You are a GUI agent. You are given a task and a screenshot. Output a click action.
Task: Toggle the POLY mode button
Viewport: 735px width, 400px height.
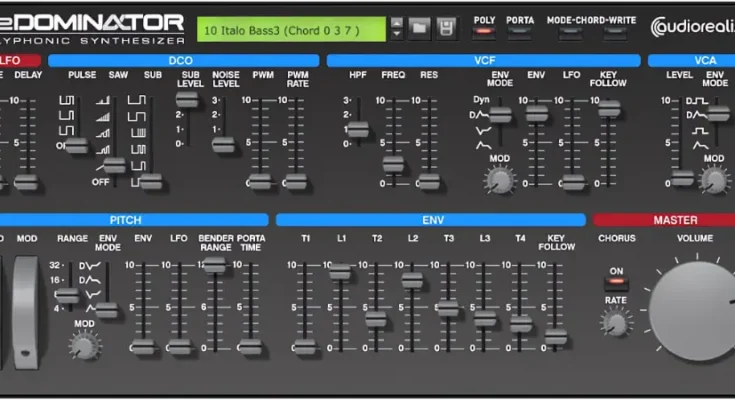click(x=484, y=33)
